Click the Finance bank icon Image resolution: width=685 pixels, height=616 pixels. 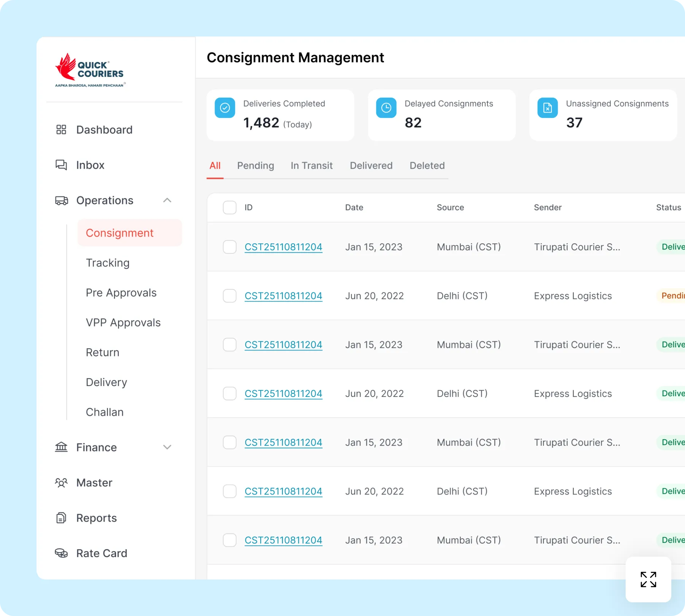[x=61, y=447]
